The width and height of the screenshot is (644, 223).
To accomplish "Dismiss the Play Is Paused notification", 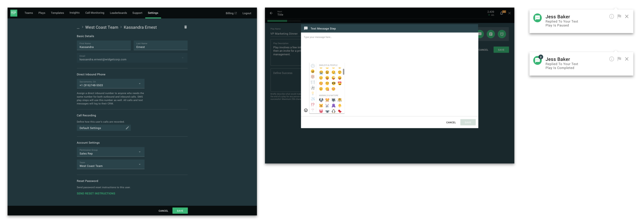I will pos(627,16).
